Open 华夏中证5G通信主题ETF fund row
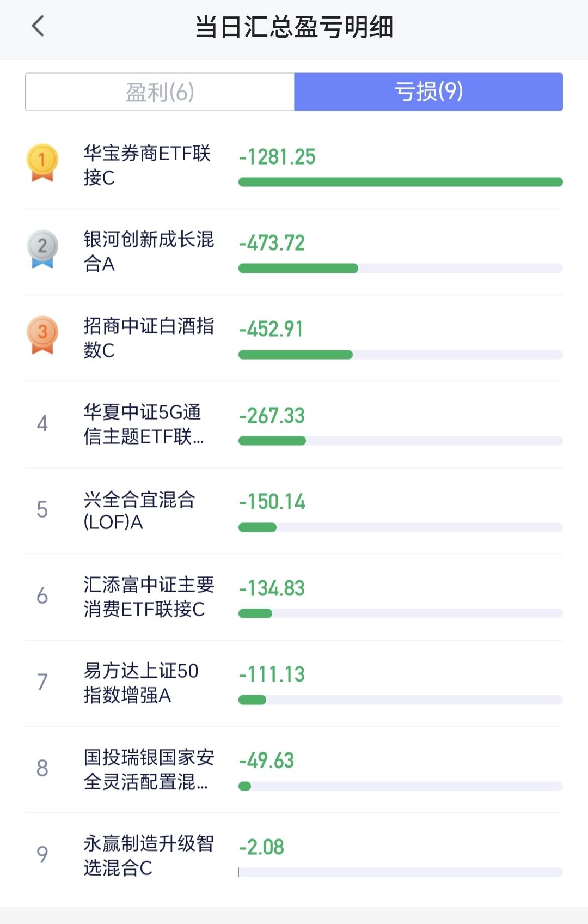This screenshot has width=588, height=924. pyautogui.click(x=144, y=424)
